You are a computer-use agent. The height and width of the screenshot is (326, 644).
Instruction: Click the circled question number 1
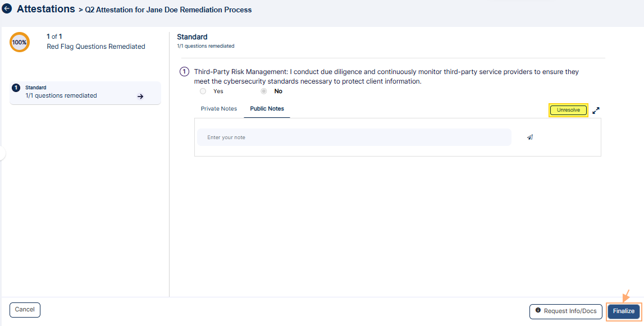[184, 72]
